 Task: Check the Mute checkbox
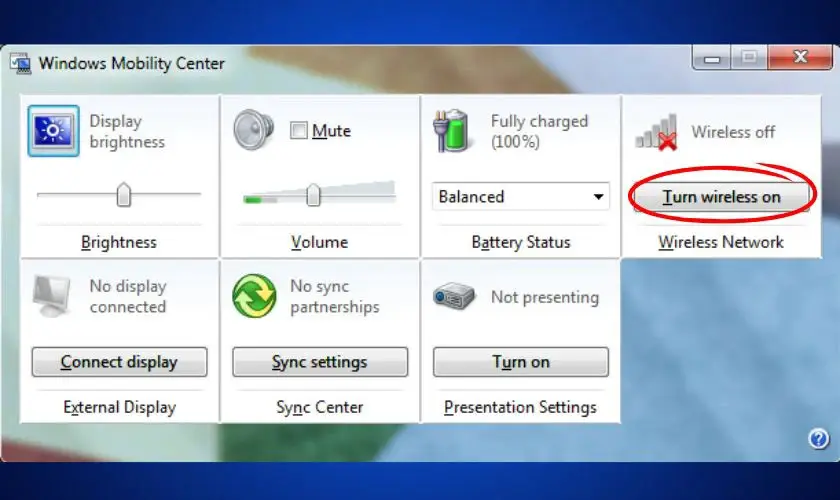click(x=298, y=130)
